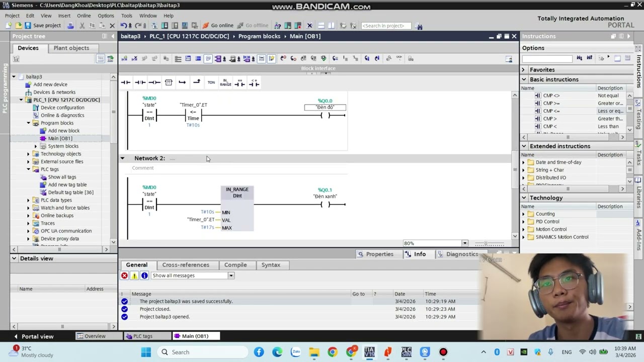The image size is (644, 362).
Task: Open TIA Portal V19 from the taskbar
Action: 369,352
